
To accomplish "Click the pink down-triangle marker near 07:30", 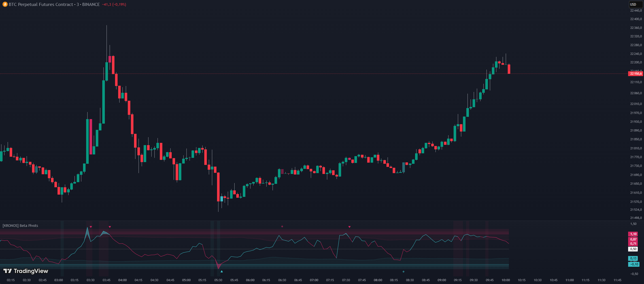I will click(349, 227).
